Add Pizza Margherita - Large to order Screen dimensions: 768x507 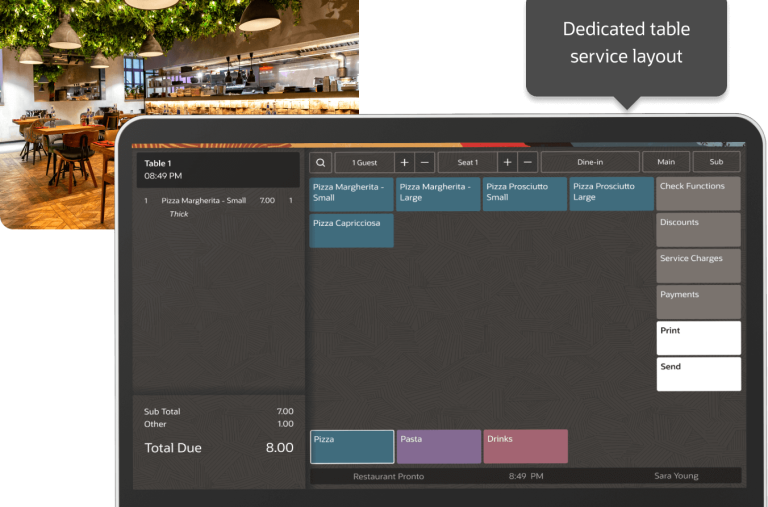437,194
